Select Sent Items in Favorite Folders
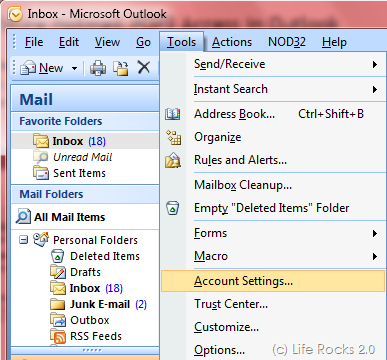 79,173
